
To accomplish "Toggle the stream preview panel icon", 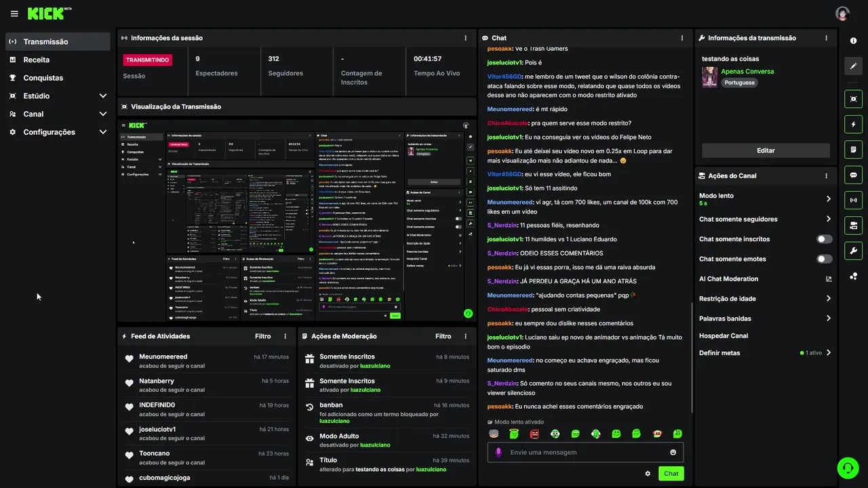I will point(853,99).
